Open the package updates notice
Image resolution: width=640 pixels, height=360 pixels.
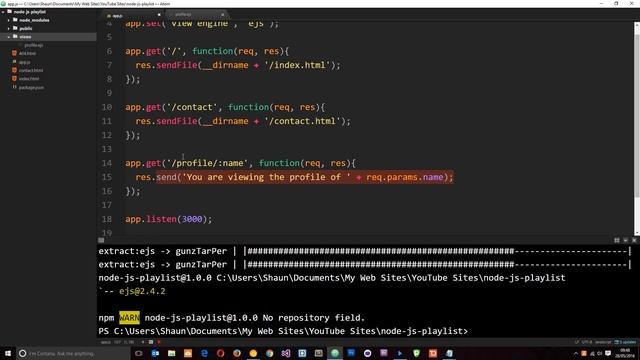625,342
